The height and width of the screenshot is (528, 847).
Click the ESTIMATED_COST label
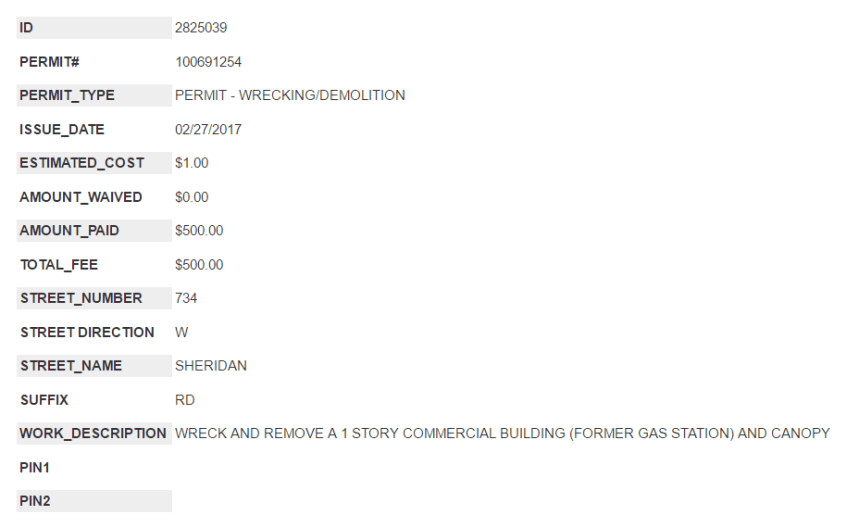[x=82, y=163]
